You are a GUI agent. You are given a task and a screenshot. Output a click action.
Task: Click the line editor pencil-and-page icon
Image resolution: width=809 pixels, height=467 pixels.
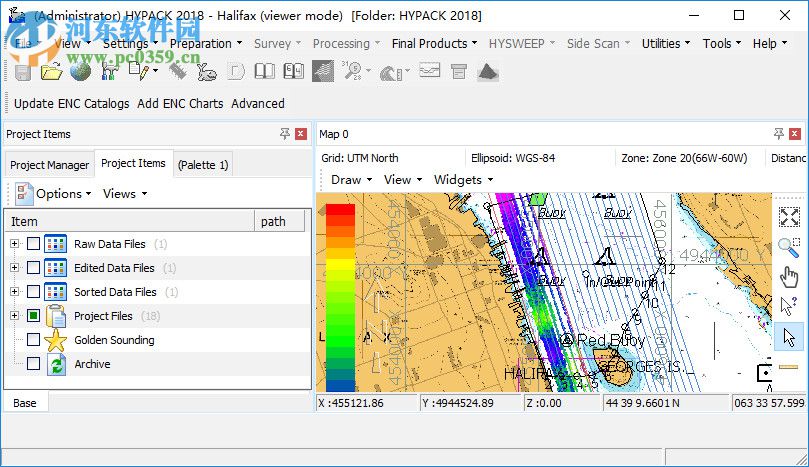pyautogui.click(x=139, y=72)
